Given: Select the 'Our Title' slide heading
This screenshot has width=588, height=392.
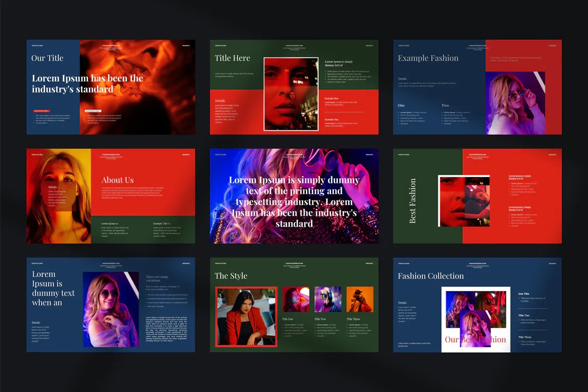Looking at the screenshot, I should (47, 58).
